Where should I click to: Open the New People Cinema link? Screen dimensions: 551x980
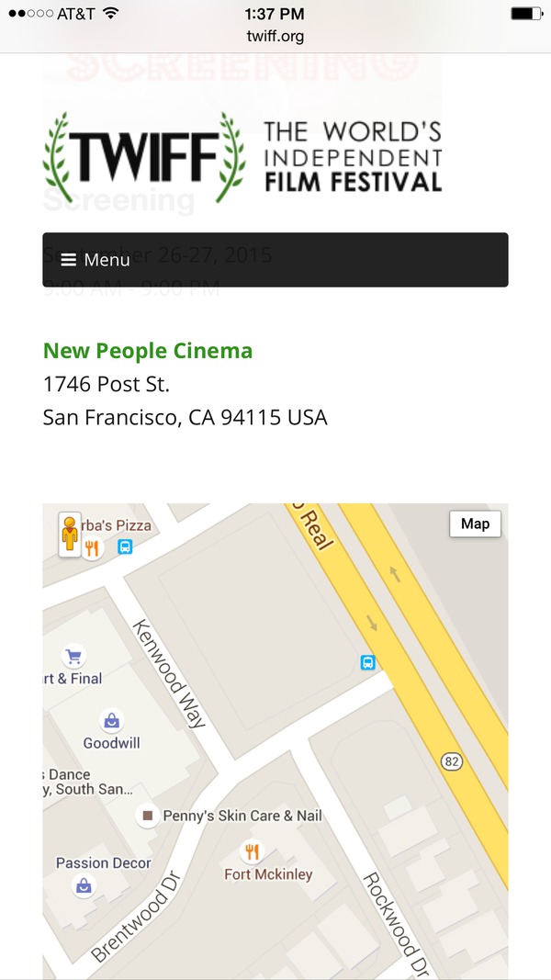pos(148,351)
